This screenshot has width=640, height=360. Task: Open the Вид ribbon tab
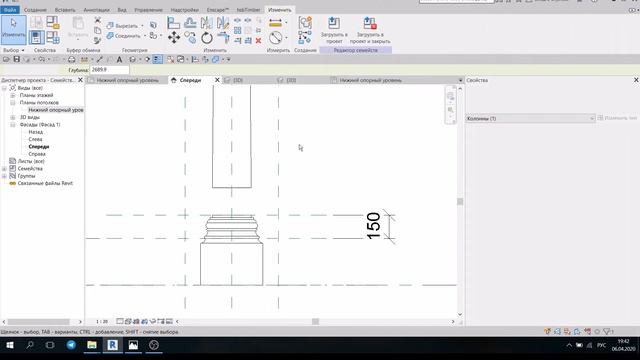tap(122, 10)
